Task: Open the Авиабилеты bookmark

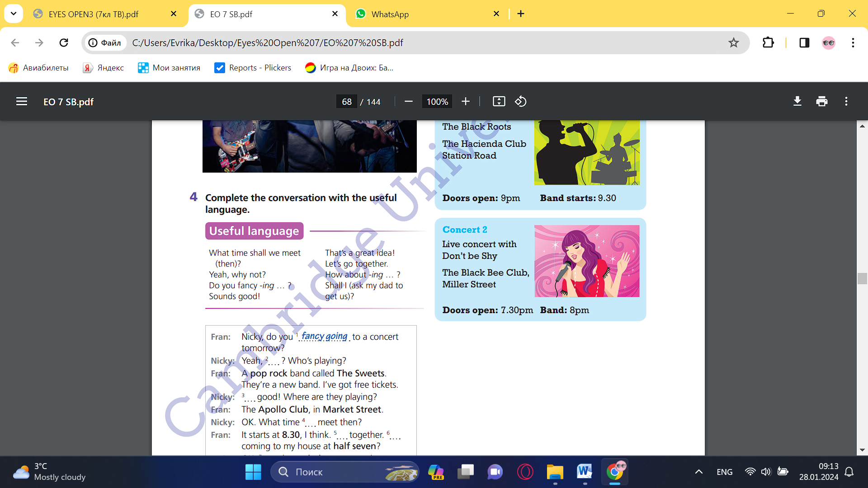Action: (x=38, y=68)
